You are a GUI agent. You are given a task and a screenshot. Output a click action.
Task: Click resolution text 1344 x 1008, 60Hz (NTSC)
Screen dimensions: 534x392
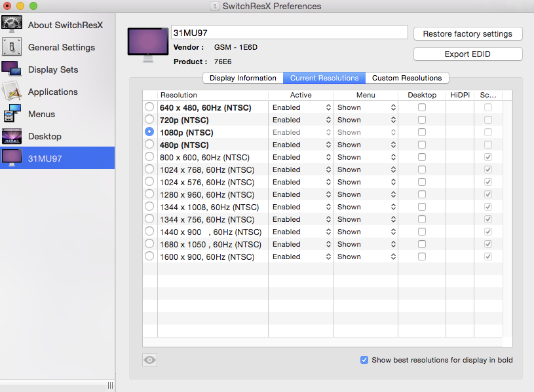pos(210,207)
